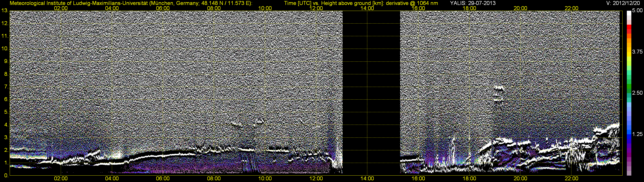Click the 10:00 label on the top time axis

point(265,8)
